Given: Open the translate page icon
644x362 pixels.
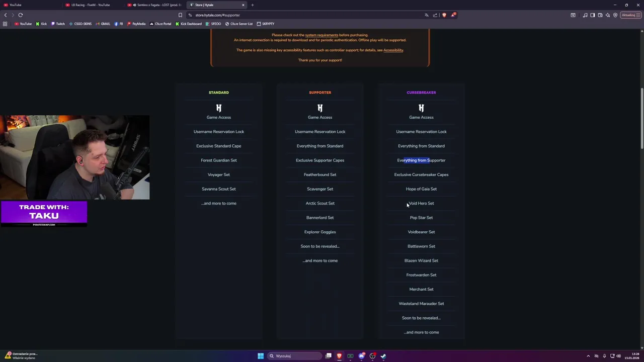Looking at the screenshot, I should click(x=427, y=15).
